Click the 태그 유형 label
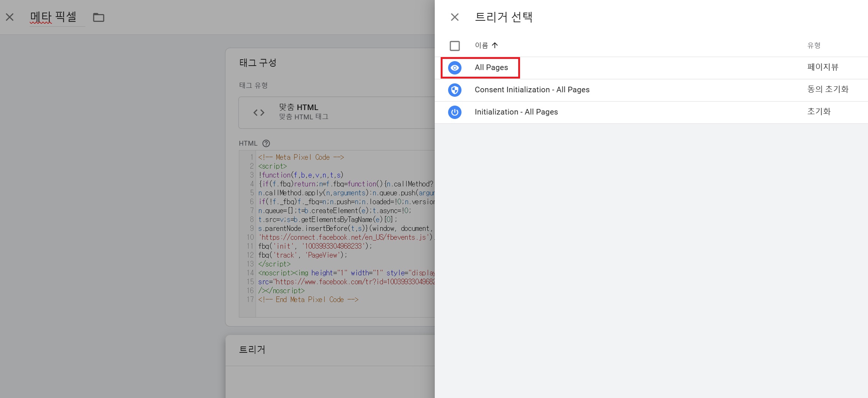Image resolution: width=868 pixels, height=398 pixels. [x=253, y=85]
